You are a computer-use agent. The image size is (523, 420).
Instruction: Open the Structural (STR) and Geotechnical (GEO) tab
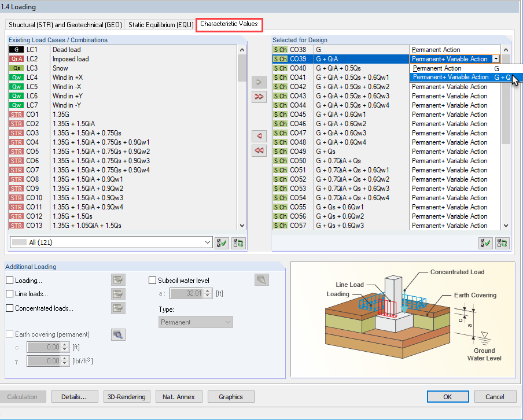(x=64, y=25)
